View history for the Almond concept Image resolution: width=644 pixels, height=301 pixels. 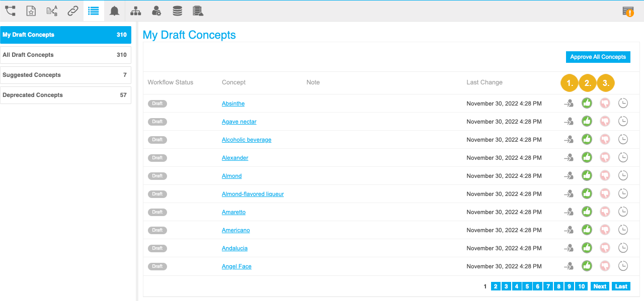623,175
